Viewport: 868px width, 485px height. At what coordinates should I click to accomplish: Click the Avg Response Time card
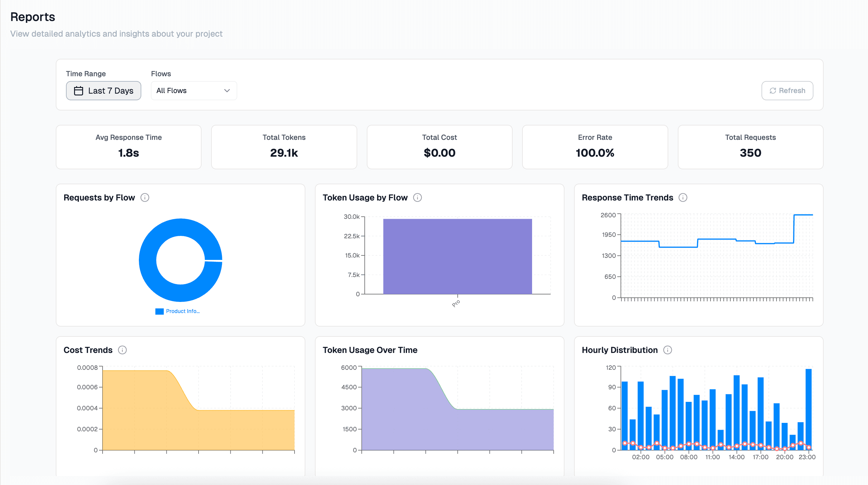[128, 147]
